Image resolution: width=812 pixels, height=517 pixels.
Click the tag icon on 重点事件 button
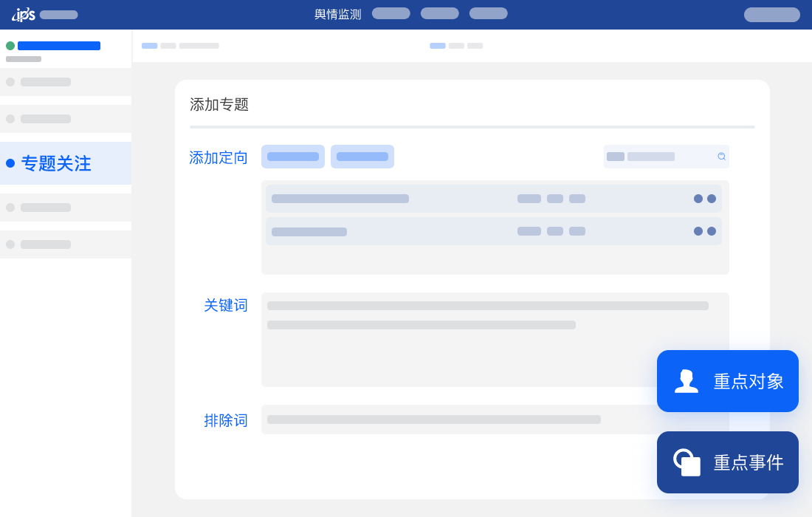pyautogui.click(x=686, y=462)
